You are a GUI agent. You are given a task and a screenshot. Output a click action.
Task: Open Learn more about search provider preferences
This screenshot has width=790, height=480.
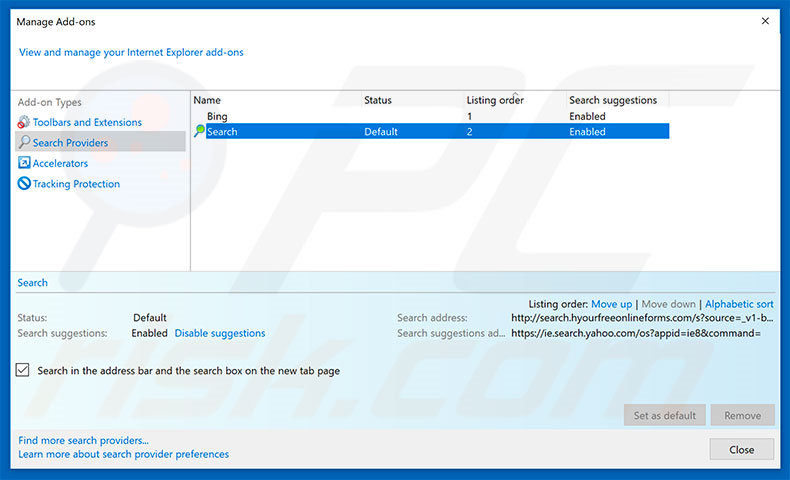123,454
